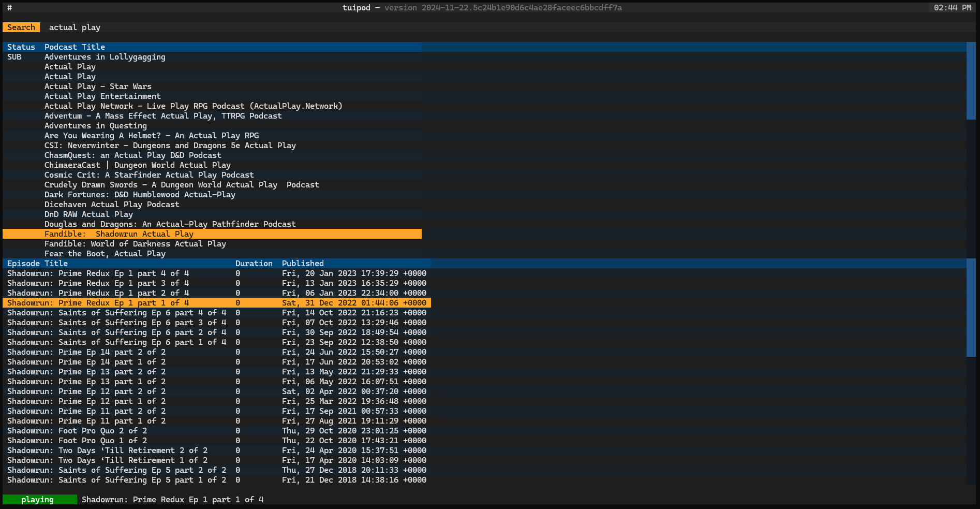Click the orange Search label
This screenshot has height=509, width=980.
[21, 27]
